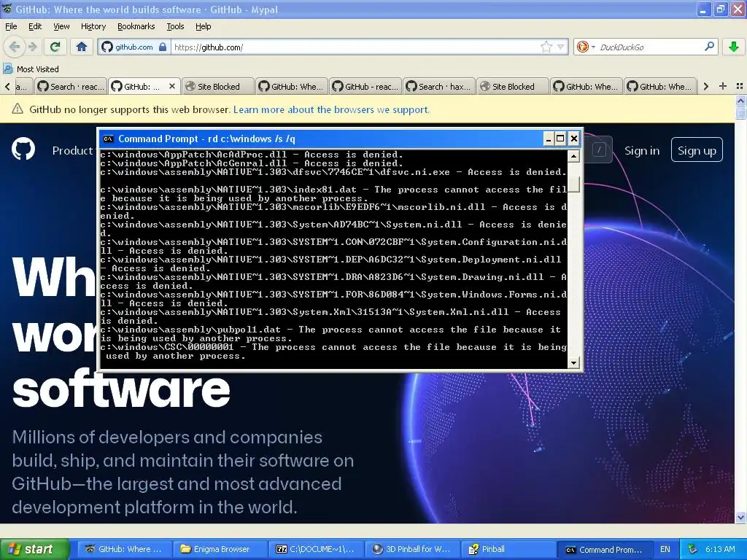Viewport: 747px width, 560px height.
Task: Open the File menu
Action: tap(11, 26)
